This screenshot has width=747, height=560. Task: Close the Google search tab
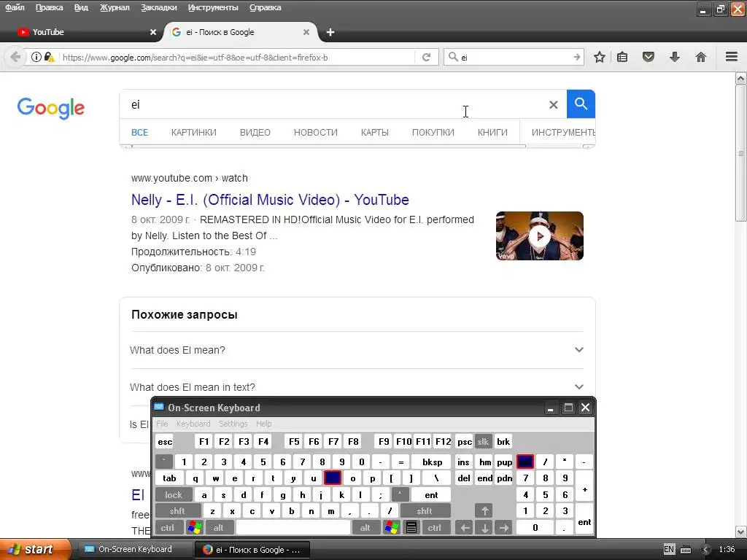[x=306, y=32]
